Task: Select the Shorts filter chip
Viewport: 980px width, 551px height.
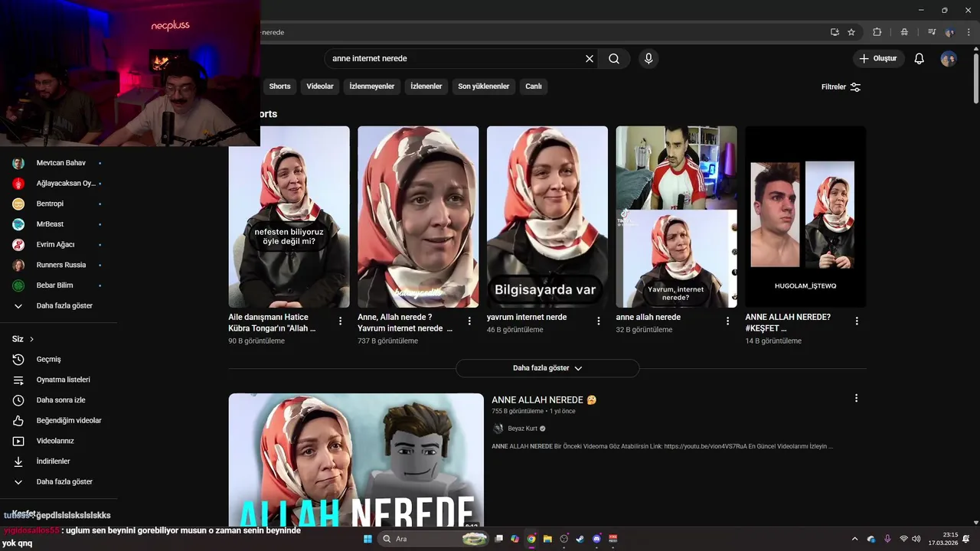Action: point(279,86)
